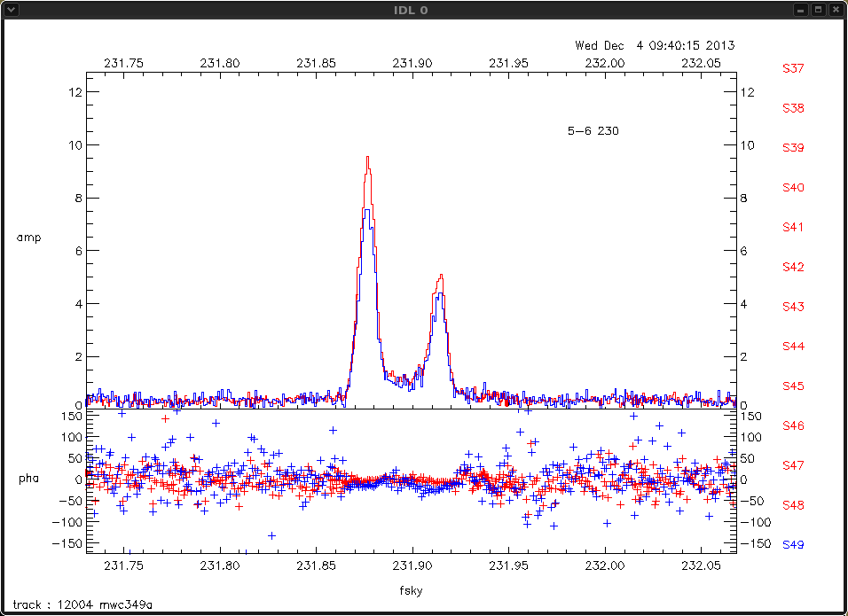The image size is (848, 616).
Task: Click the red S39 label
Action: (793, 148)
